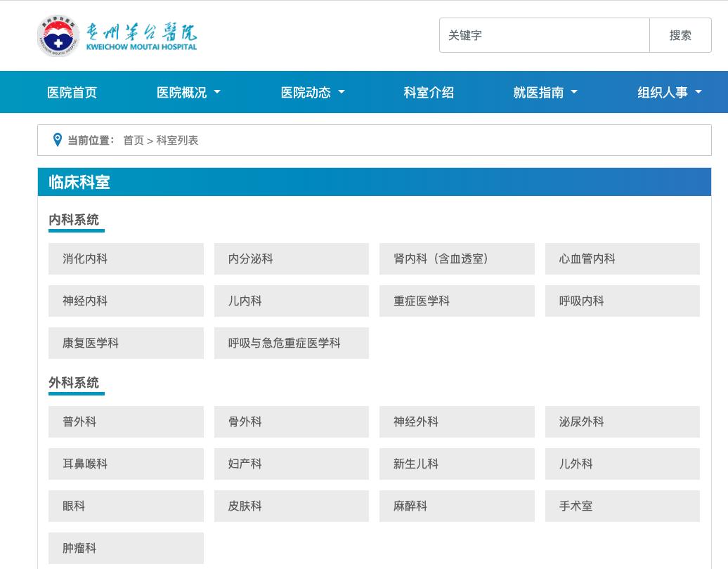The image size is (728, 569).
Task: Open the 骨外科 department
Action: pyautogui.click(x=292, y=421)
